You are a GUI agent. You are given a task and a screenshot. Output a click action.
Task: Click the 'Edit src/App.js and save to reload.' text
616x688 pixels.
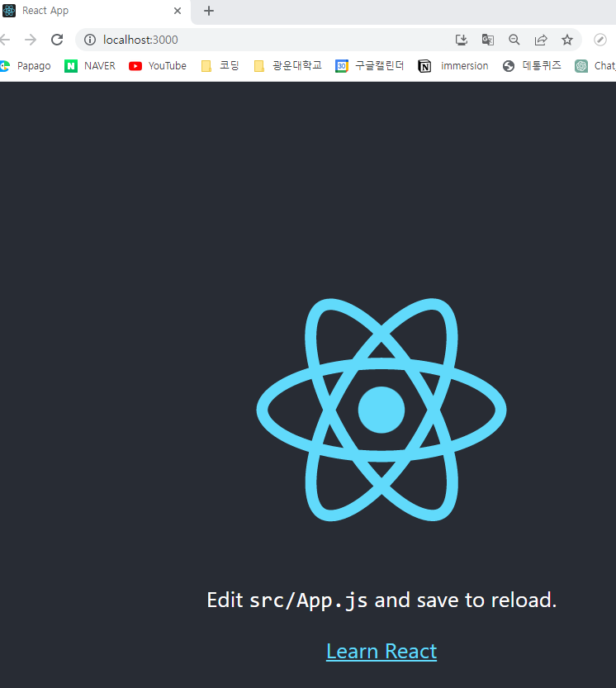pyautogui.click(x=381, y=600)
